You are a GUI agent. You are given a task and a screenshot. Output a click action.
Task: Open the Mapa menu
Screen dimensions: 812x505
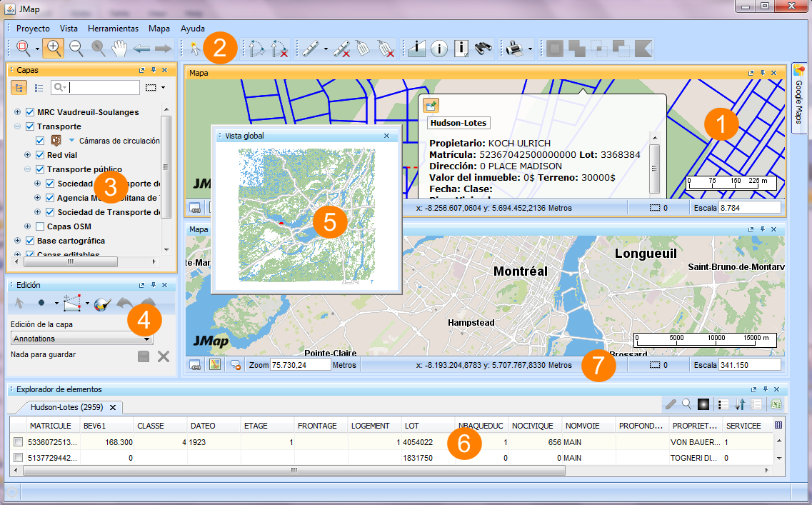(159, 29)
